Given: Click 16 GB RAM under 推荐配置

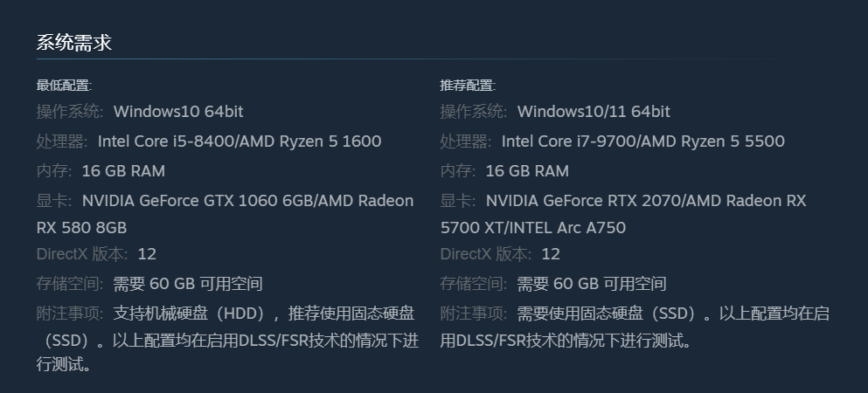Looking at the screenshot, I should pos(527,171).
